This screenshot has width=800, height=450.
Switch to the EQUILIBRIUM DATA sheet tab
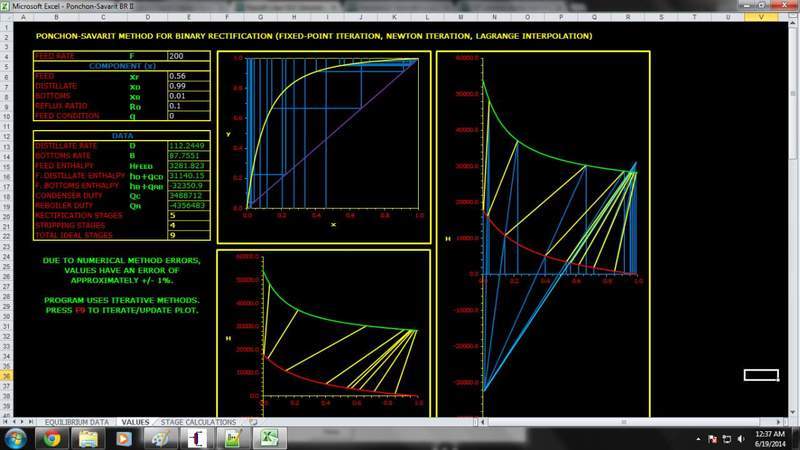78,422
